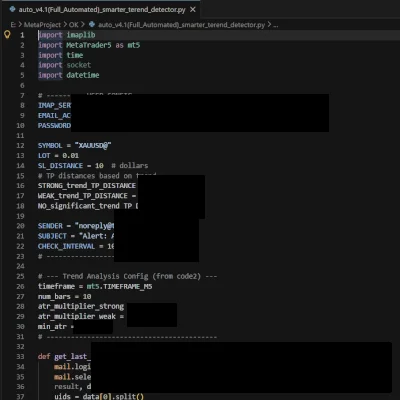Click PASSWORD variable on line 10

tap(54, 125)
